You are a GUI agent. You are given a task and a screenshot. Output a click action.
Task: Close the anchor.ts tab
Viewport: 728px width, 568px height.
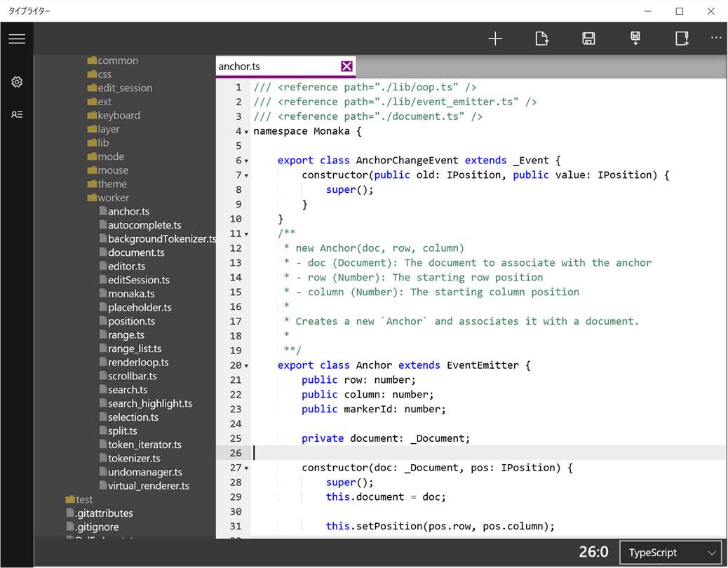point(346,66)
